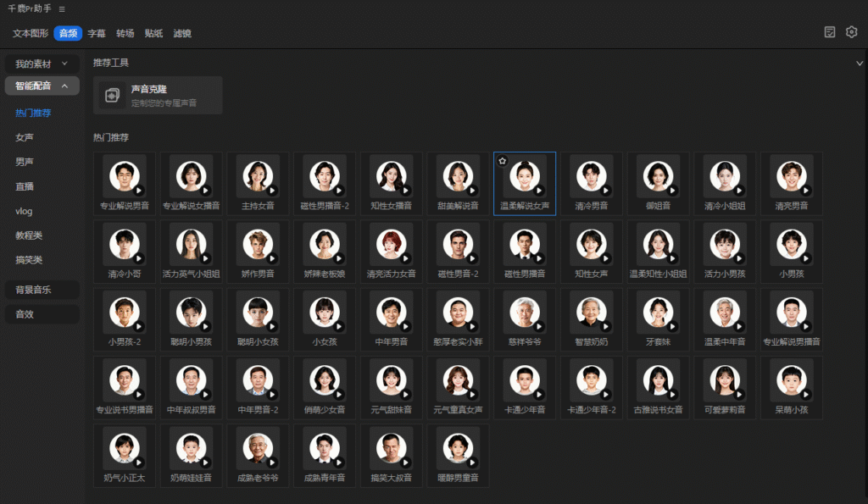Switch to the 字幕 tab
The height and width of the screenshot is (504, 868).
(97, 34)
